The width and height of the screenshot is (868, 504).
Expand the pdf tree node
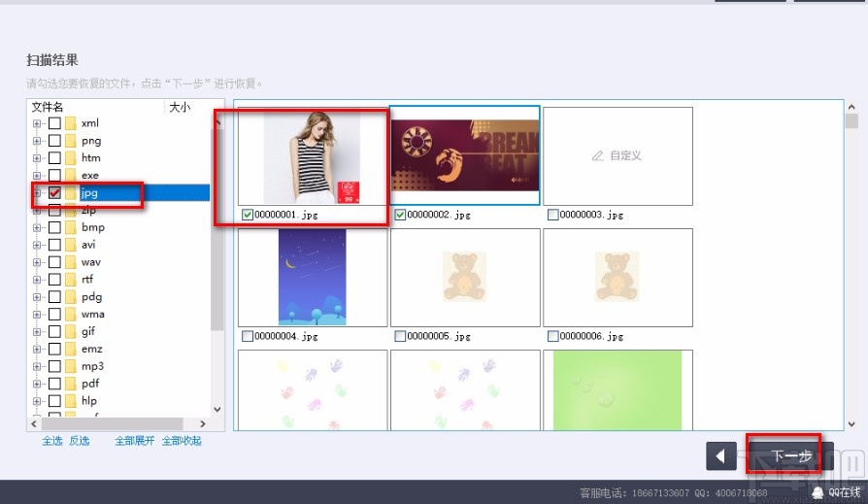(x=37, y=384)
